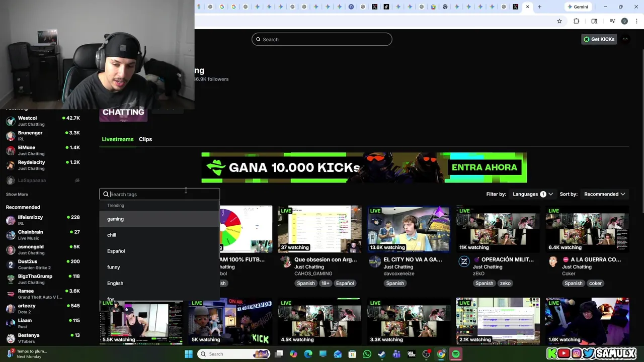
Task: Click the Windows taskbar Search box
Action: pyautogui.click(x=234, y=354)
